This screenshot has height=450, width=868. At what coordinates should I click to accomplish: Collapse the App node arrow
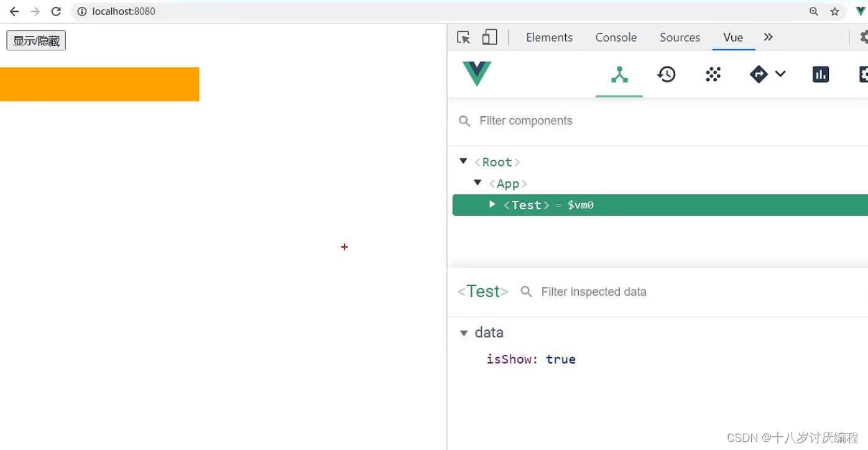[x=478, y=183]
